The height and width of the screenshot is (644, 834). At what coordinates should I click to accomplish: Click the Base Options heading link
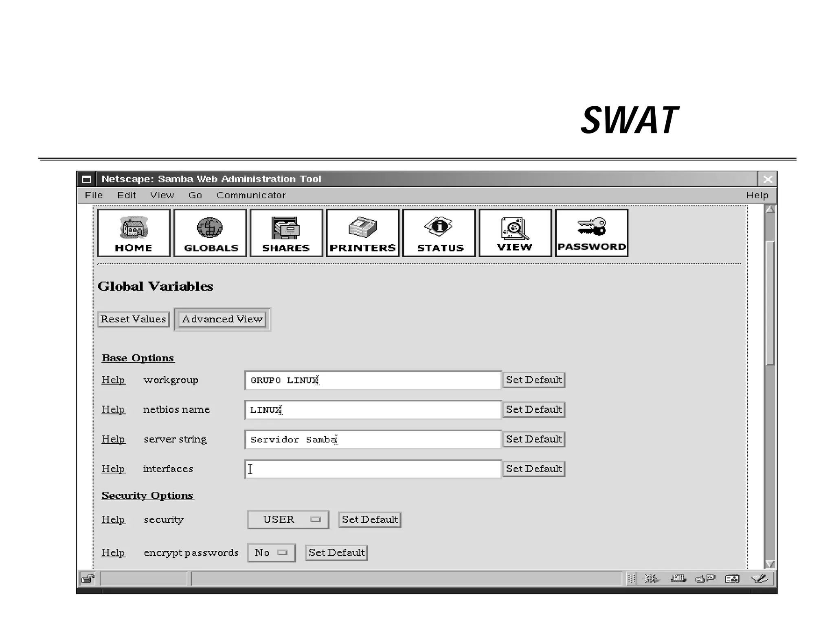click(138, 358)
